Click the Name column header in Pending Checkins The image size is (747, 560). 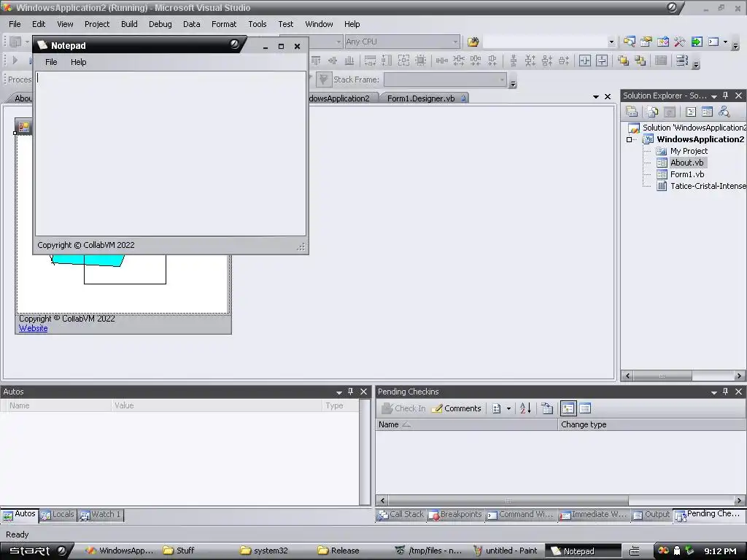[x=466, y=424]
